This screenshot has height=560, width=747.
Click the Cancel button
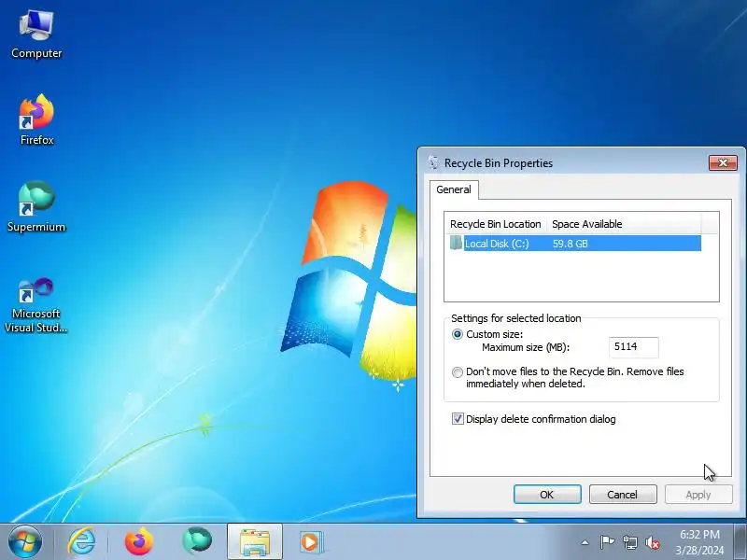623,495
